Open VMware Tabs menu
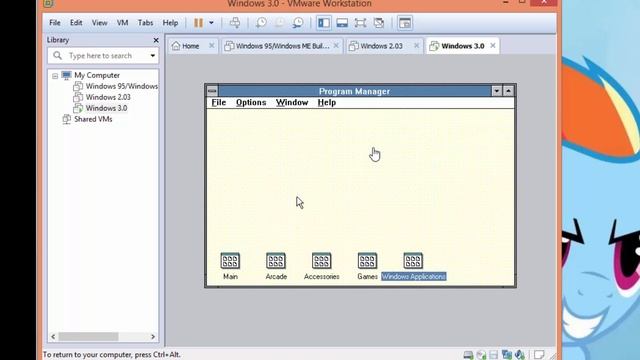 (x=145, y=23)
